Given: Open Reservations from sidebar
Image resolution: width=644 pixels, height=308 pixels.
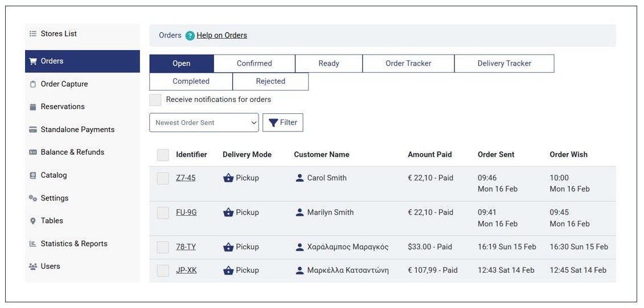Looking at the screenshot, I should [83, 107].
